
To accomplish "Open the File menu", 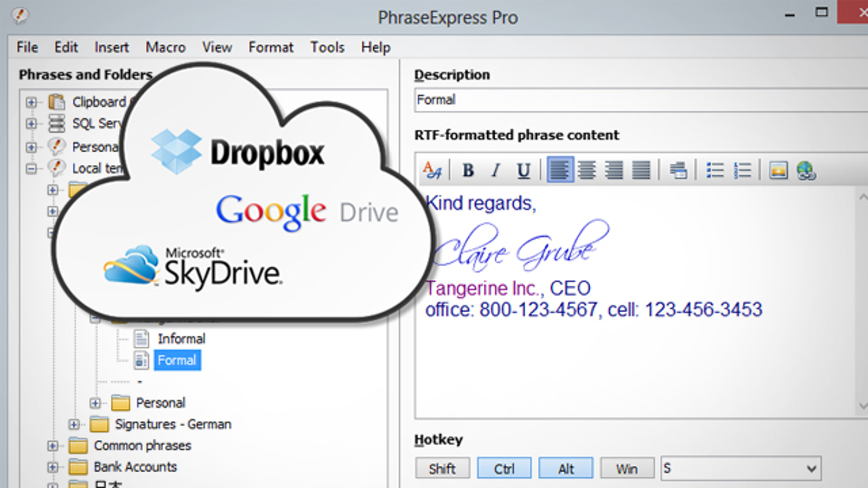I will click(x=27, y=47).
